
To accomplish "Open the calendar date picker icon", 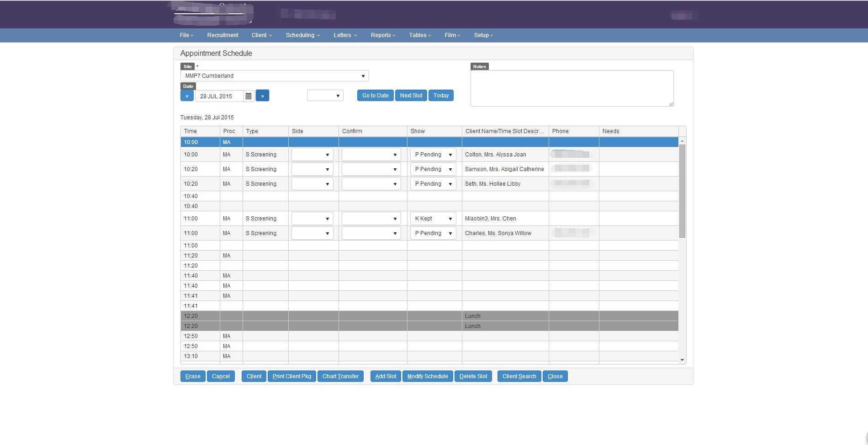I will click(x=249, y=96).
